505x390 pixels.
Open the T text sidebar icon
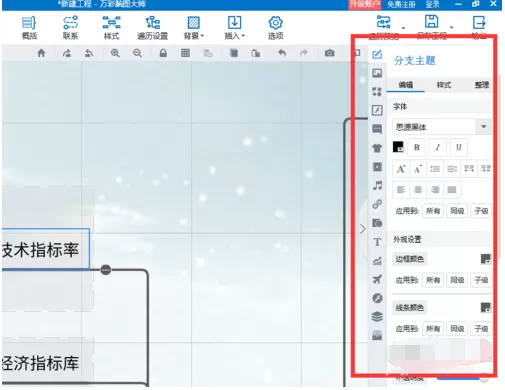click(x=377, y=242)
